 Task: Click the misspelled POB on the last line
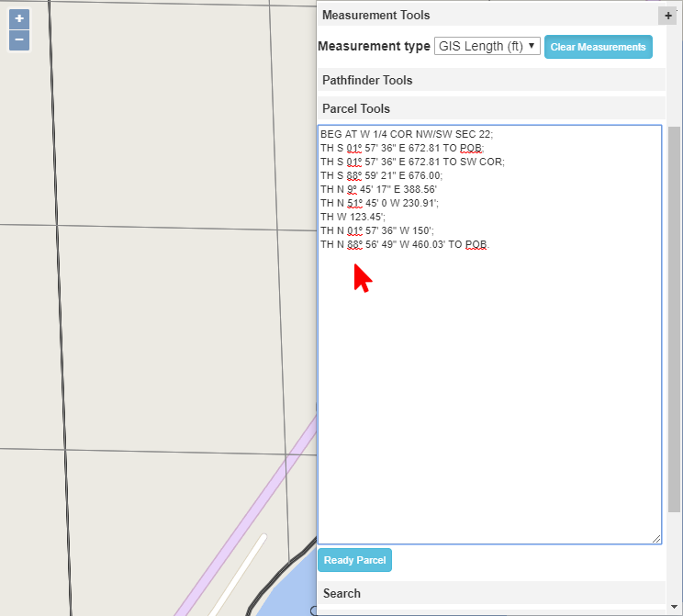point(476,244)
